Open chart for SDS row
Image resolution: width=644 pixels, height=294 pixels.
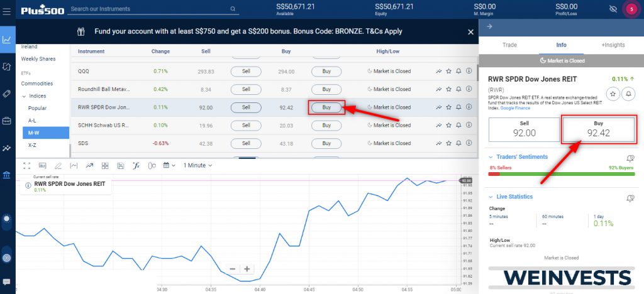(438, 143)
